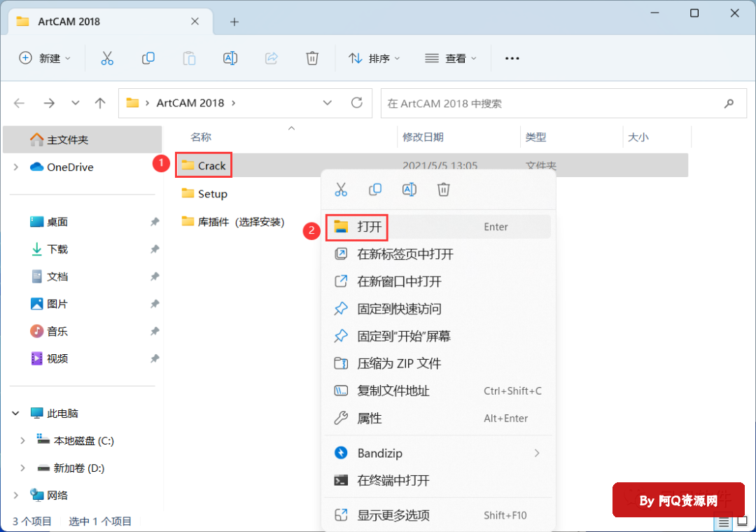Image resolution: width=756 pixels, height=532 pixels.
Task: Expand the 网络 tree node
Action: tap(16, 496)
